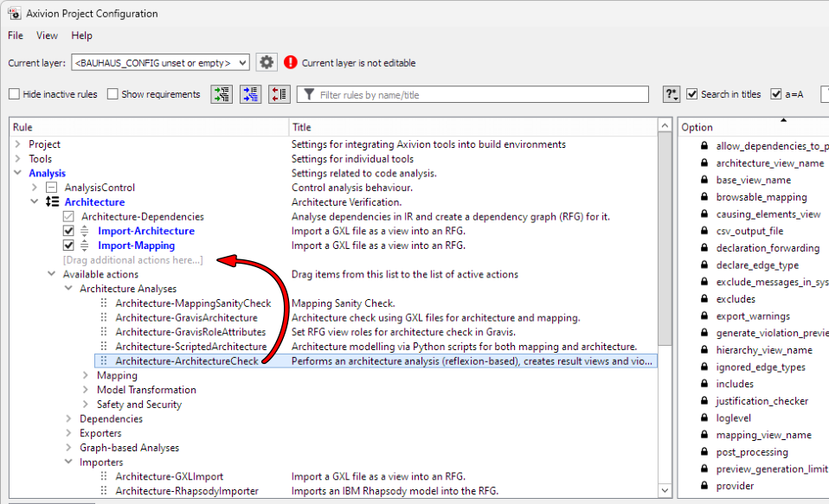Toggle the Architecture-Dependencies checkbox
The image size is (829, 504).
tap(68, 217)
